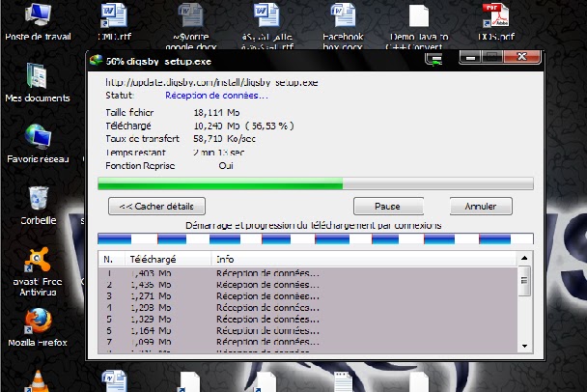587x392 pixels.
Task: Click the Réception de données status text
Action: click(x=216, y=96)
